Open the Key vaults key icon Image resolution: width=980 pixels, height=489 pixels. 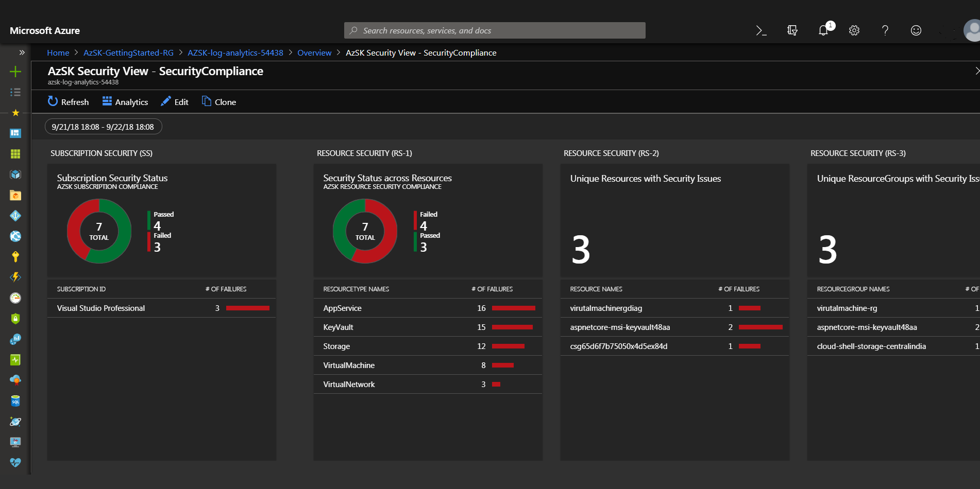tap(15, 257)
